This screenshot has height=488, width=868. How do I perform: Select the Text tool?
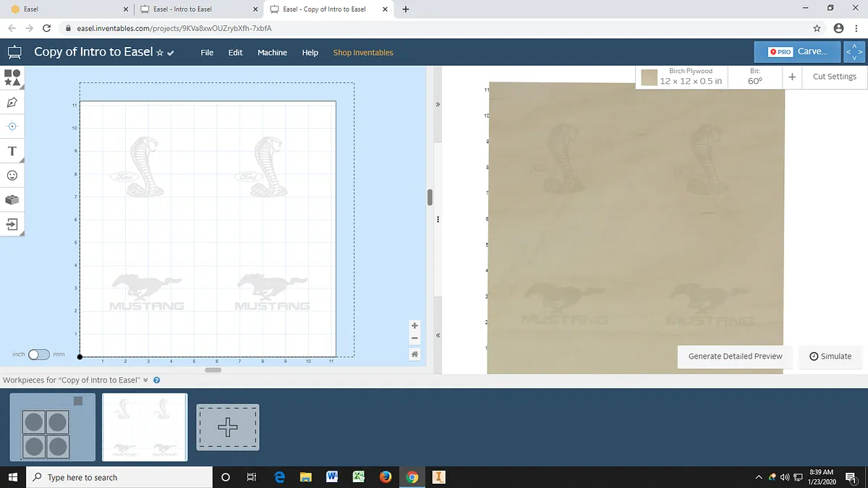click(x=12, y=151)
